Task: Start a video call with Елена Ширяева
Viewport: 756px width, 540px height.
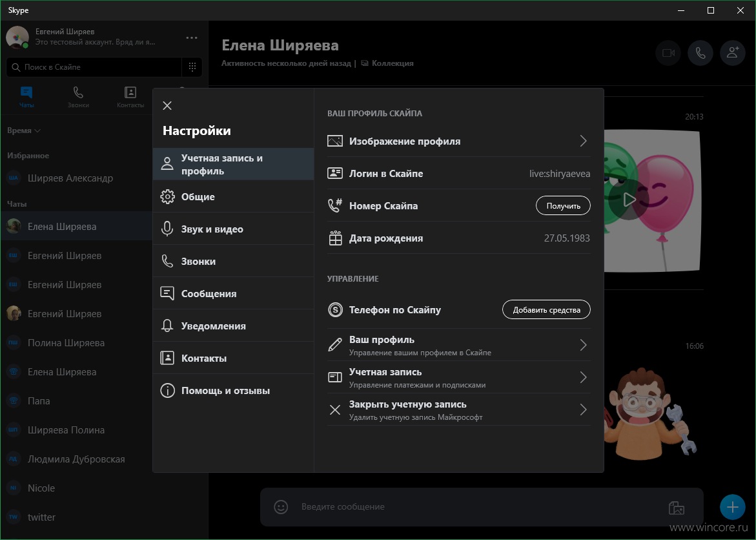Action: click(668, 52)
